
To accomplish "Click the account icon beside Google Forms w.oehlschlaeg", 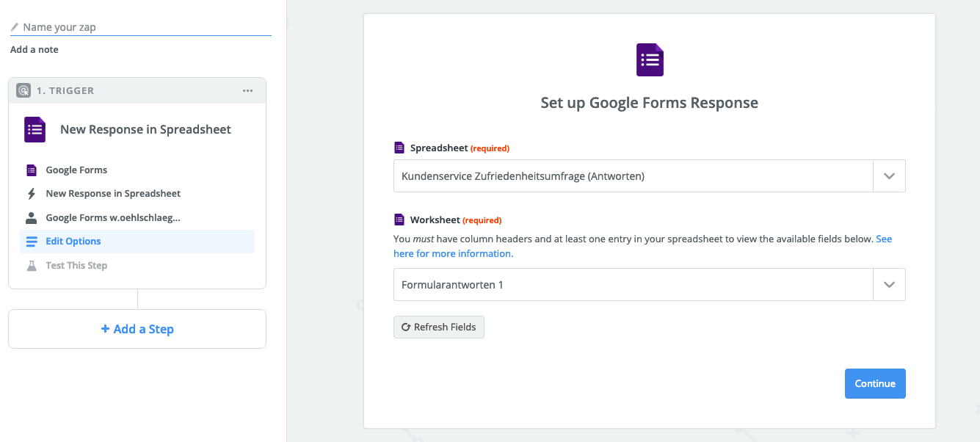I will click(x=30, y=217).
